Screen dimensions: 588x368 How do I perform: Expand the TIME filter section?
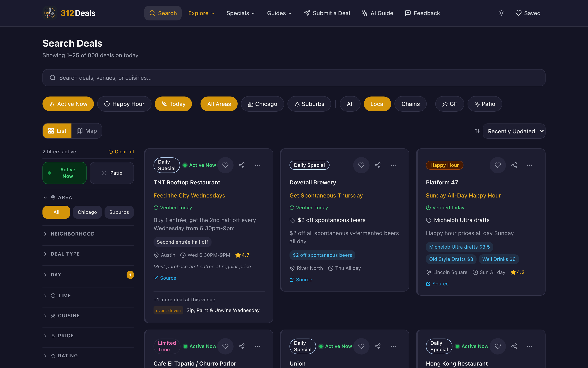point(88,296)
